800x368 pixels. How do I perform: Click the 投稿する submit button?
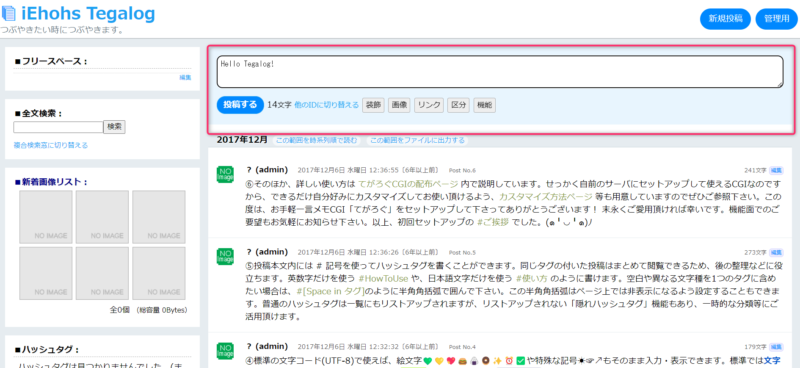(x=240, y=105)
